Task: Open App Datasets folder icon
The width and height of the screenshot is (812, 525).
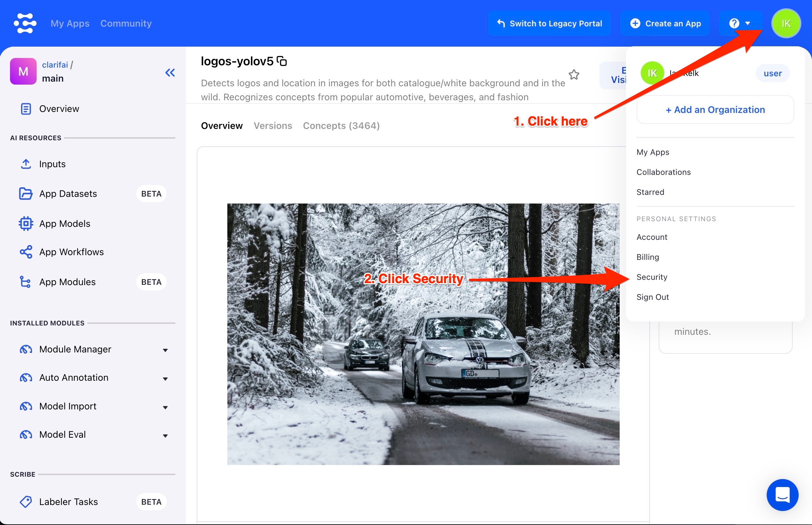Action: click(x=26, y=194)
